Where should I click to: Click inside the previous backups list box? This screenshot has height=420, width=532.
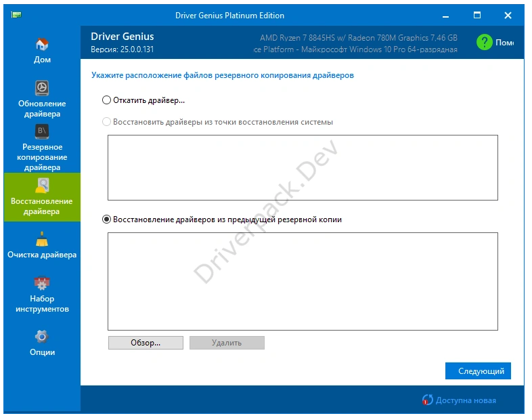[x=303, y=281]
